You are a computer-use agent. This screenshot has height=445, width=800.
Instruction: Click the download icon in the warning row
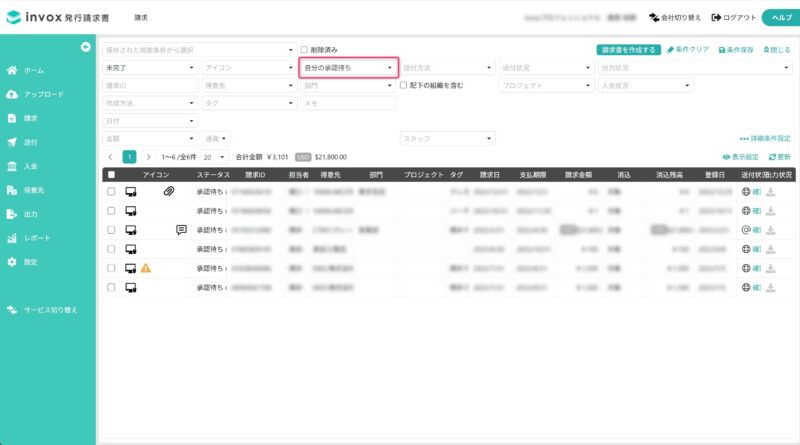pyautogui.click(x=770, y=268)
